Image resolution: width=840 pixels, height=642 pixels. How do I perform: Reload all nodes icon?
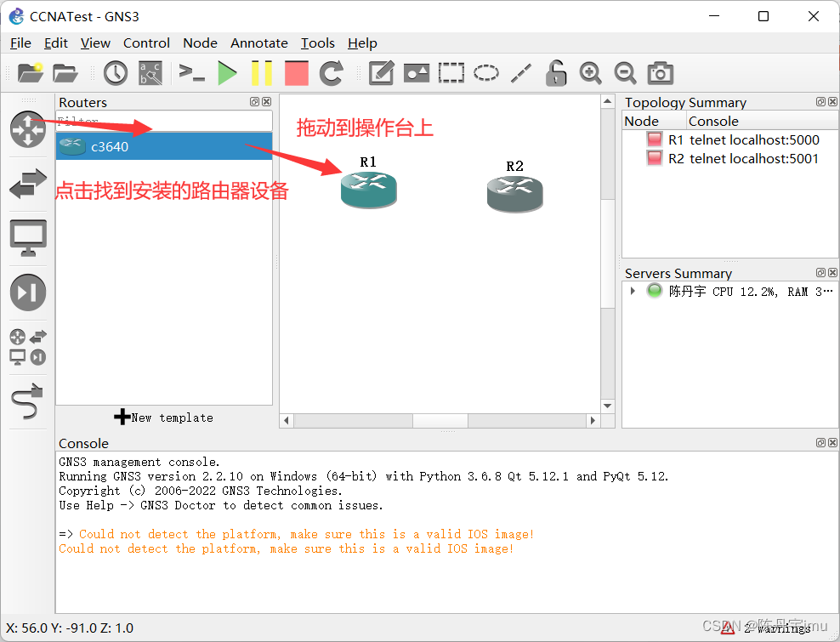click(x=331, y=73)
